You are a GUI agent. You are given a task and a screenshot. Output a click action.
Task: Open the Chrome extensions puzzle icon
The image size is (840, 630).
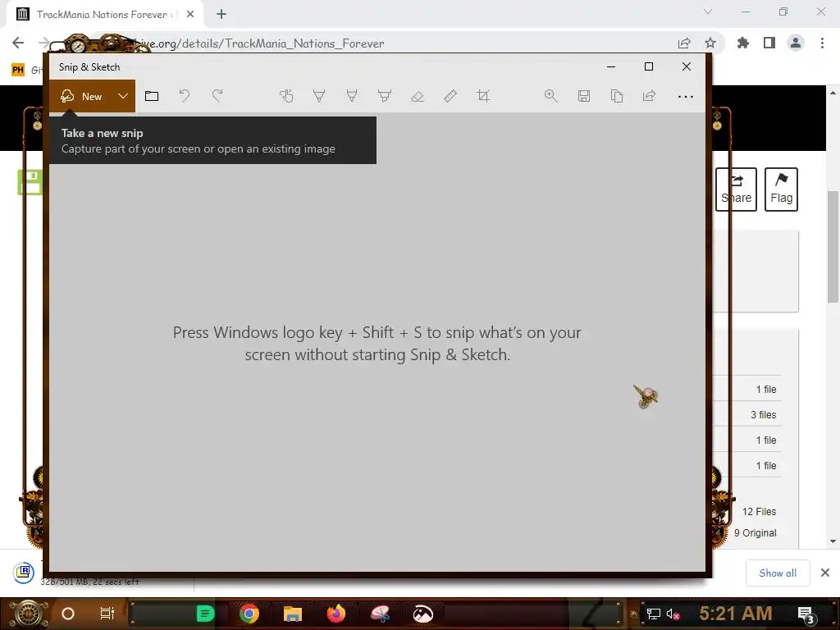[743, 43]
